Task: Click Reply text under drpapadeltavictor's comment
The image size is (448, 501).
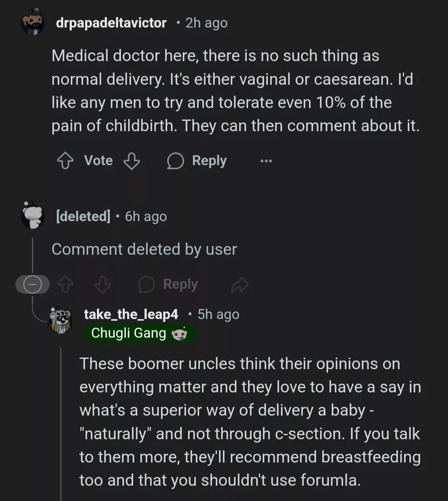Action: (x=209, y=161)
